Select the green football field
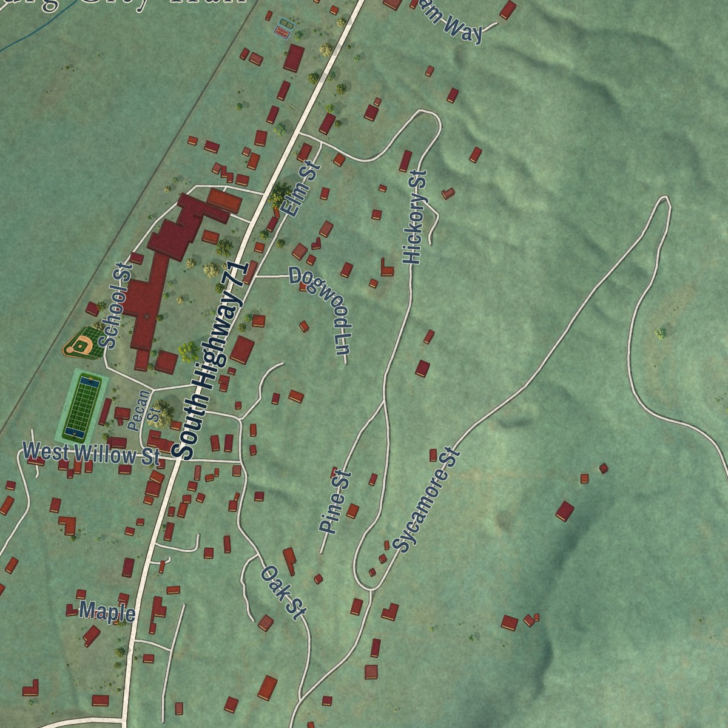Viewport: 728px width, 728px height. tap(81, 407)
